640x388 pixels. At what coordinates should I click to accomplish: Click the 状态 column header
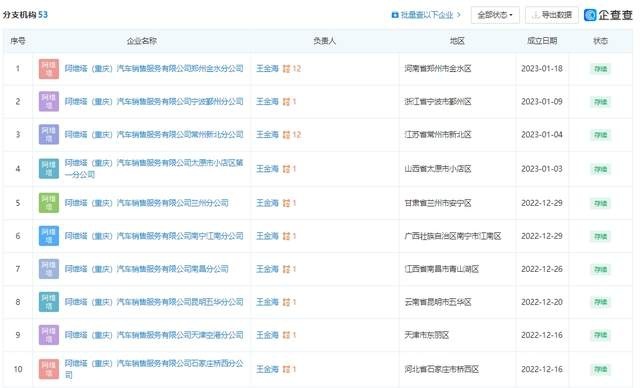tap(600, 41)
